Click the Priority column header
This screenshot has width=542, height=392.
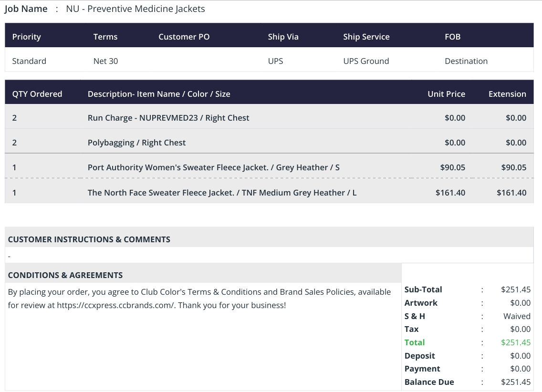click(26, 37)
